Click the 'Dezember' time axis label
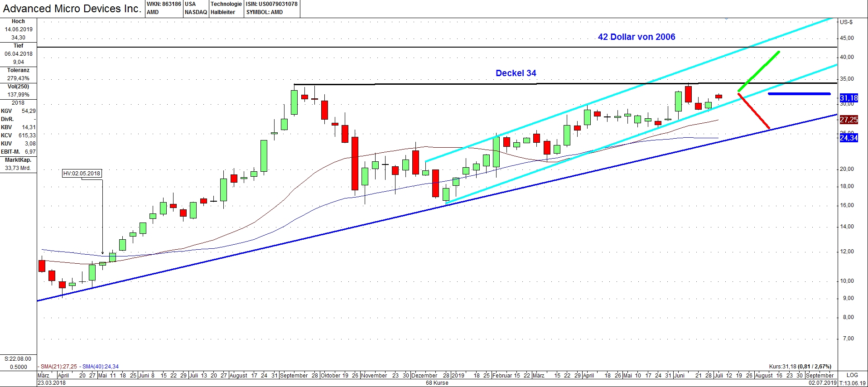The width and height of the screenshot is (868, 387). 424,375
